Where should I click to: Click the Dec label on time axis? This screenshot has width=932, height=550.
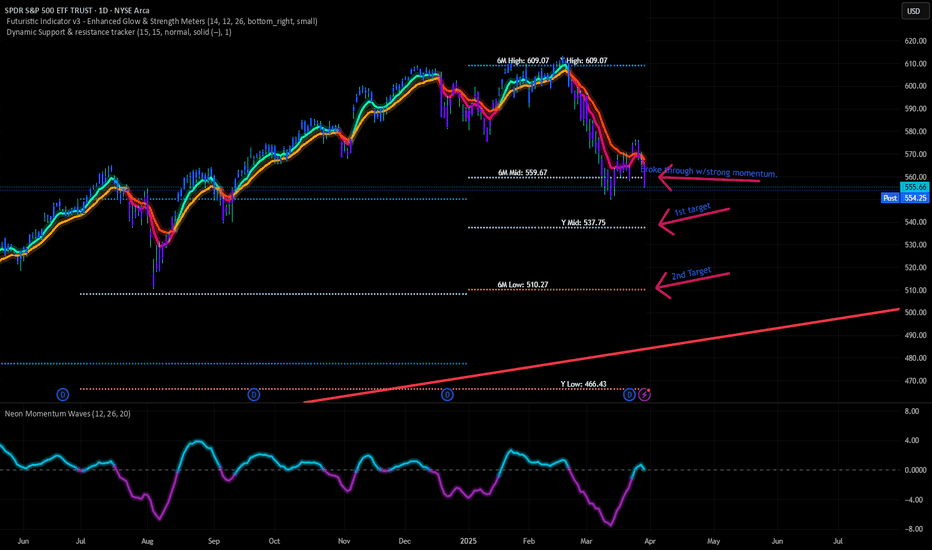404,541
